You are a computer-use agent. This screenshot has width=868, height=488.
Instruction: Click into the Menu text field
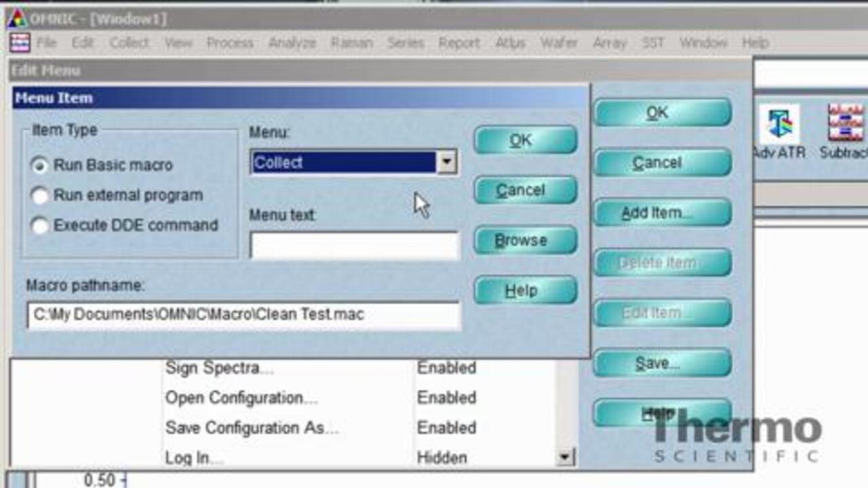[354, 246]
